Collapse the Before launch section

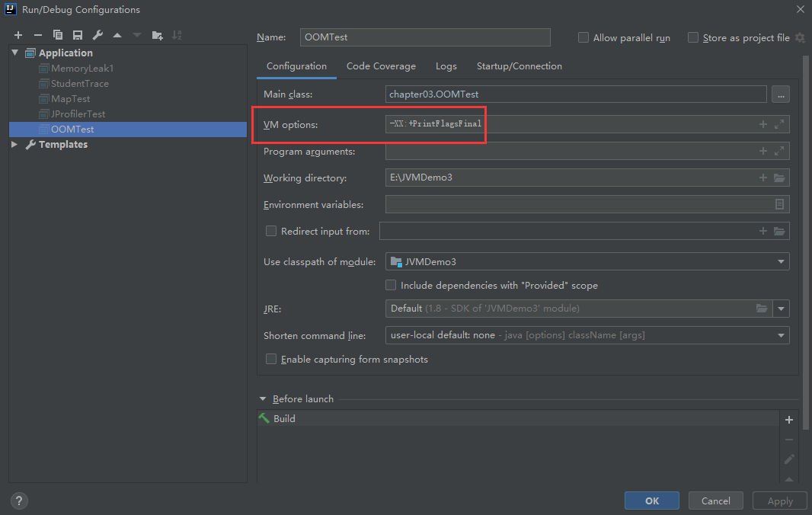pos(263,399)
